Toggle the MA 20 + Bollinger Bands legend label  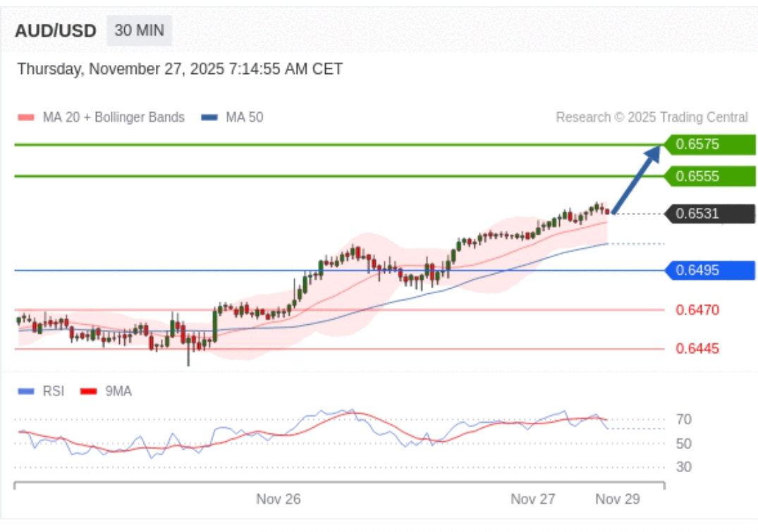click(x=113, y=118)
